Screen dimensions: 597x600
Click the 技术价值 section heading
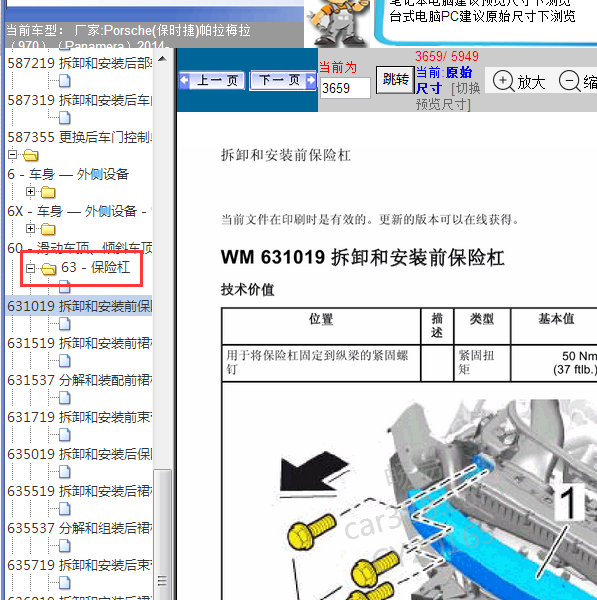[248, 290]
